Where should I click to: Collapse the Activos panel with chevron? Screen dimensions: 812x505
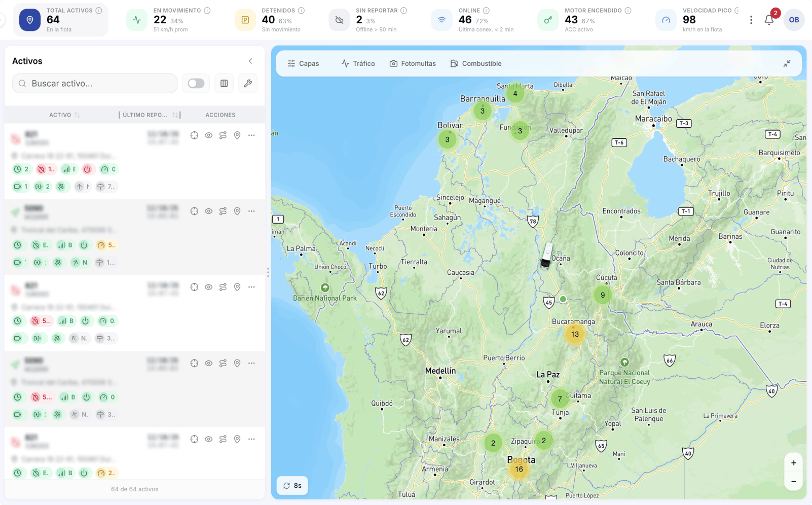coord(250,61)
